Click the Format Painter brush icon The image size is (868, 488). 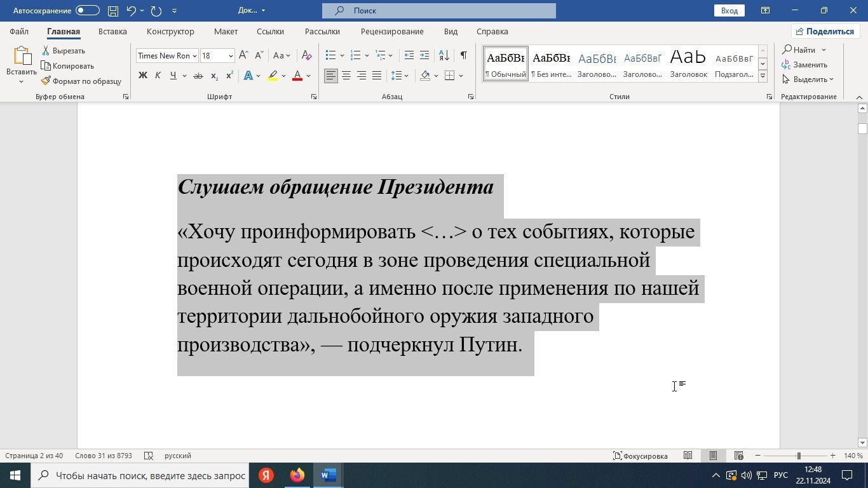(x=46, y=81)
